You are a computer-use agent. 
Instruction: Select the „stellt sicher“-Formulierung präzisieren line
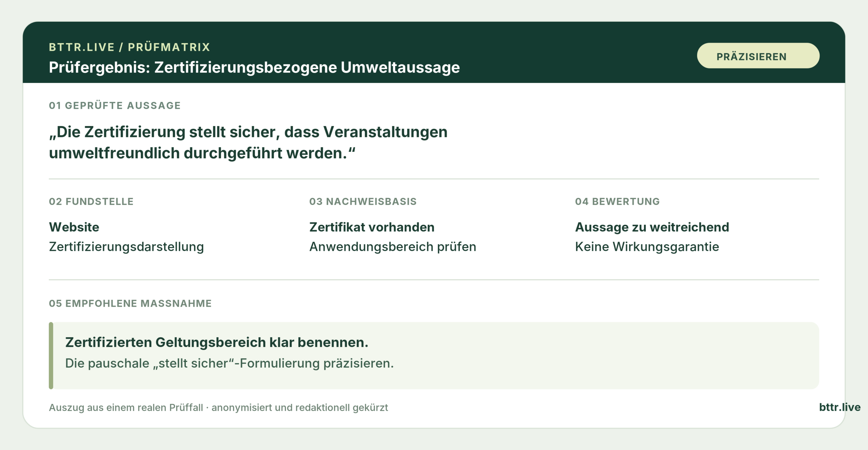(230, 363)
